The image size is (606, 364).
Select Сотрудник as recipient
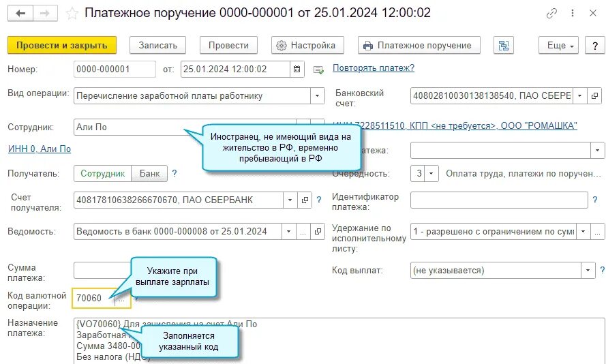click(102, 174)
